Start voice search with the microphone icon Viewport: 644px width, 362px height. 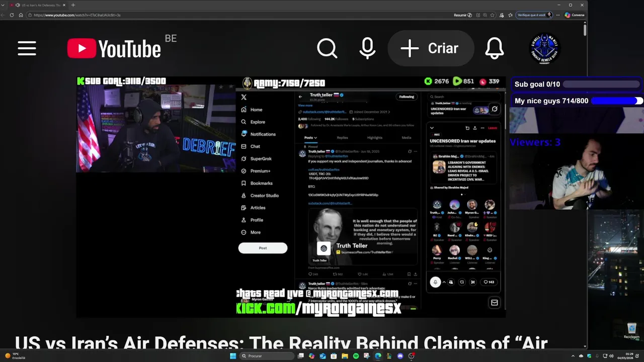coord(368,49)
